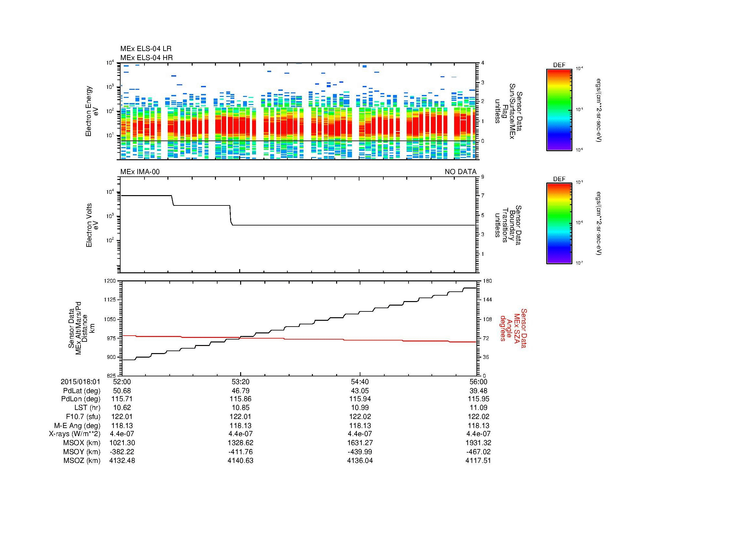This screenshot has height=534, width=756.
Task: Click the MSOZ value 4117.51
Action: point(478,461)
